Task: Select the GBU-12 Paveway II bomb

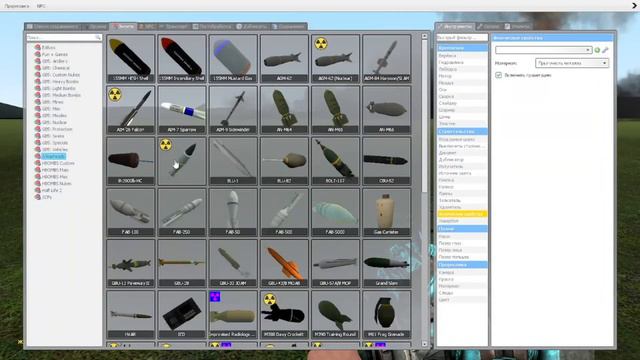Action: pyautogui.click(x=131, y=264)
